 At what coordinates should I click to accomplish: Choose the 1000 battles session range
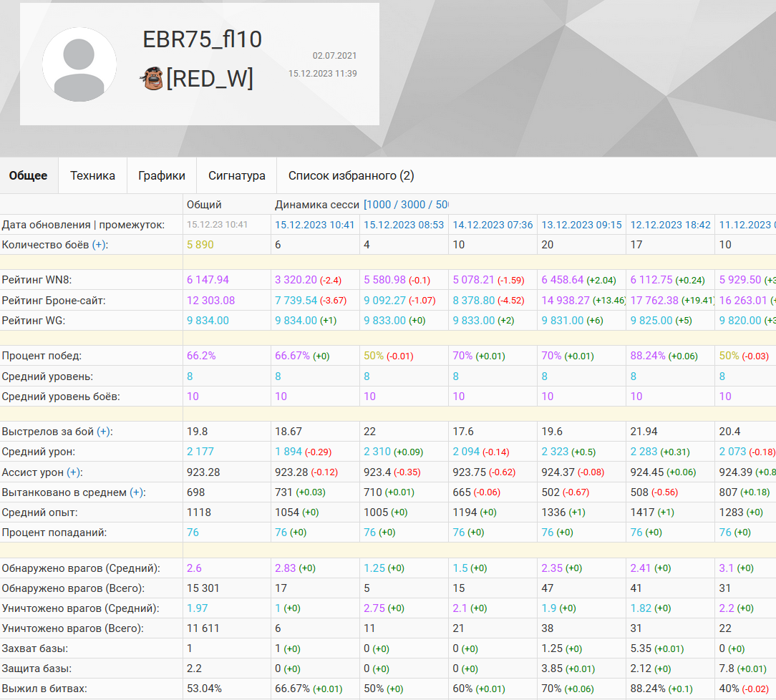380,205
